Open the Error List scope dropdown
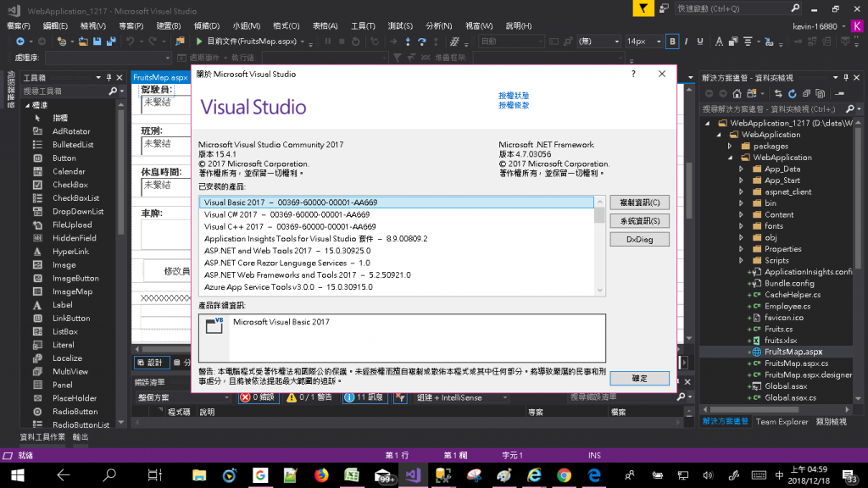 183,397
